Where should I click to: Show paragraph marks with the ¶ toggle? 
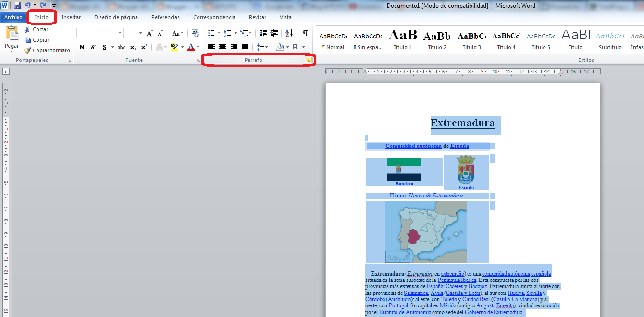305,33
